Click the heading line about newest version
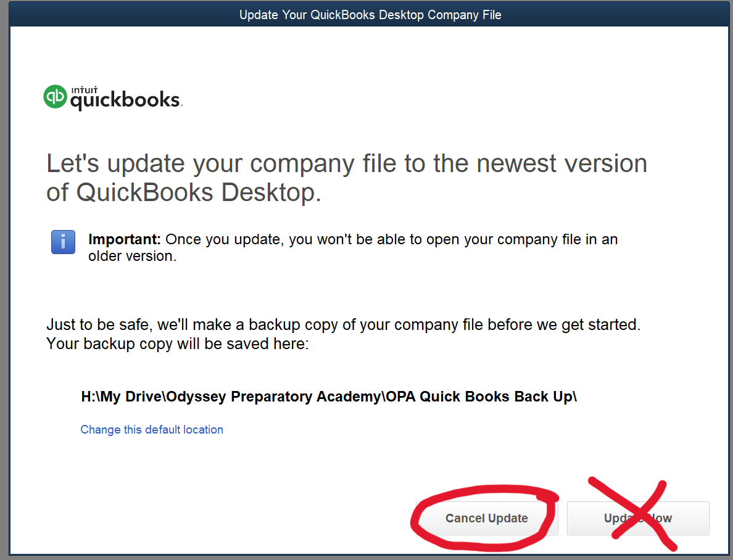 (x=346, y=163)
